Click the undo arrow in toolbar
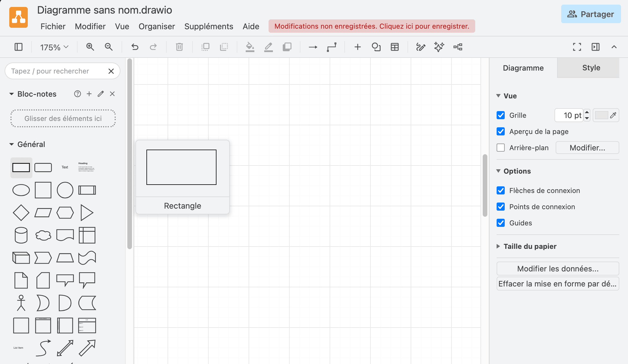The image size is (628, 364). click(x=135, y=47)
